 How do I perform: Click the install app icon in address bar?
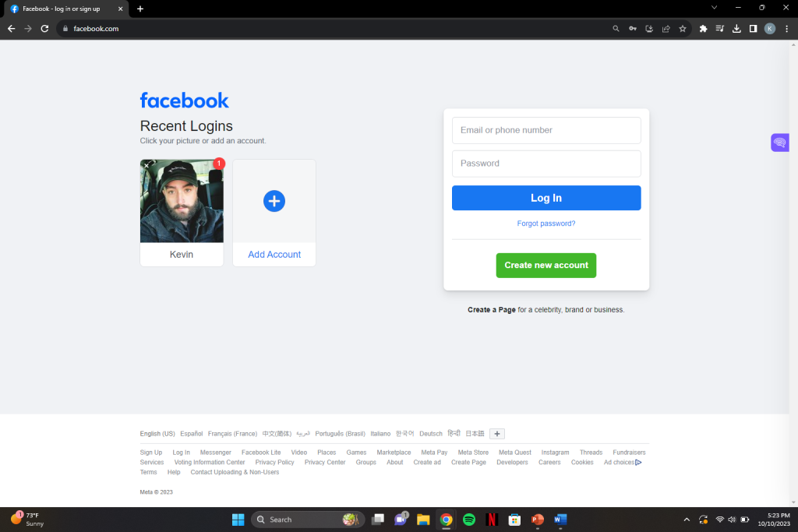click(x=649, y=29)
